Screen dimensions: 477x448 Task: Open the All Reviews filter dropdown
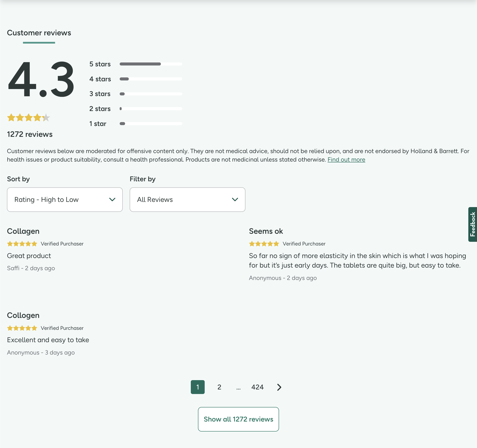point(187,199)
